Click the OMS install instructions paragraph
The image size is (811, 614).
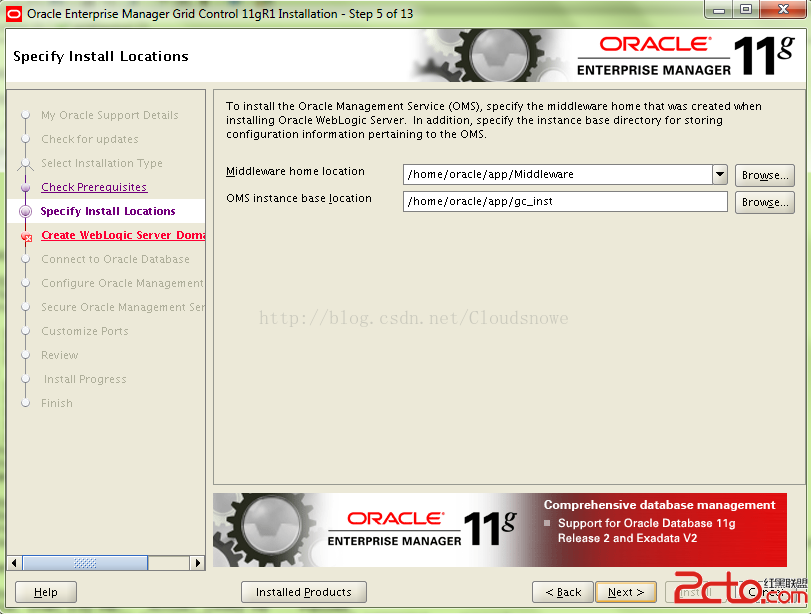pyautogui.click(x=494, y=120)
